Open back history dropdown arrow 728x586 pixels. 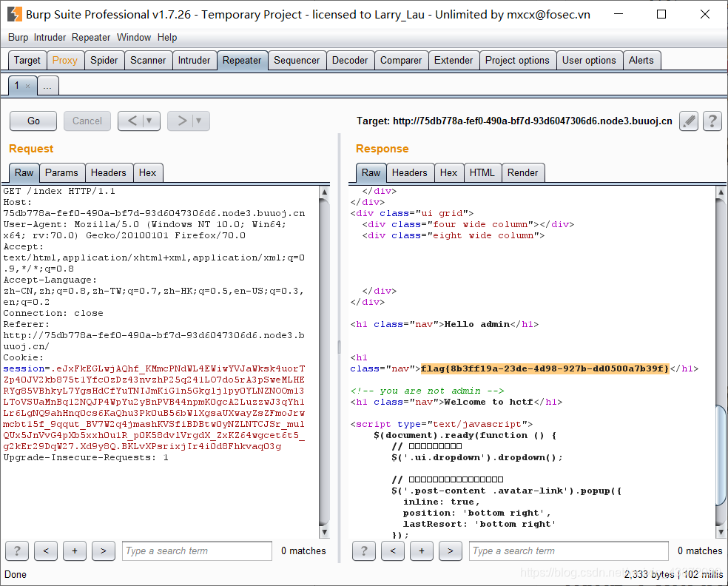(149, 121)
